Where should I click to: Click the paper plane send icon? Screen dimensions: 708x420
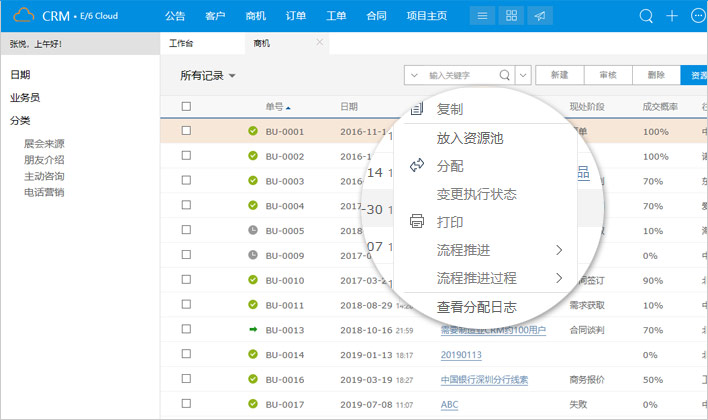coord(539,16)
